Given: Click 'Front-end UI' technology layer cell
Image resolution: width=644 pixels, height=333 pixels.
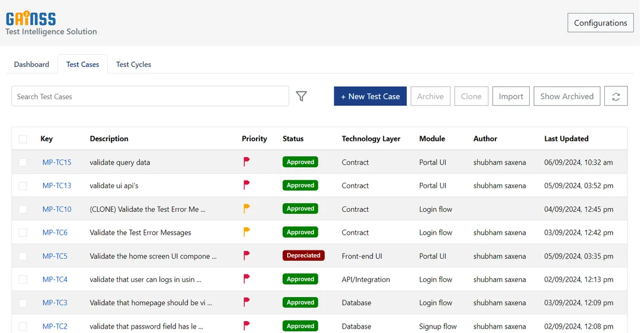Looking at the screenshot, I should [x=362, y=256].
